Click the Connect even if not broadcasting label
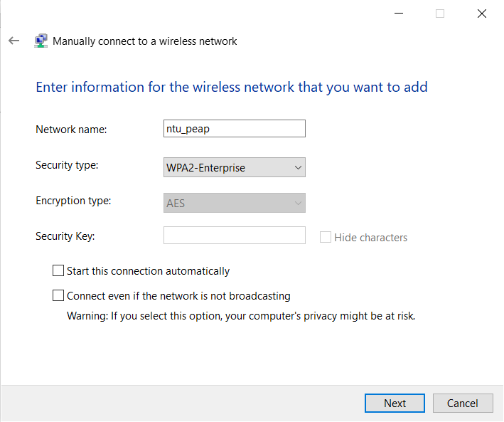This screenshot has width=504, height=422. (178, 296)
